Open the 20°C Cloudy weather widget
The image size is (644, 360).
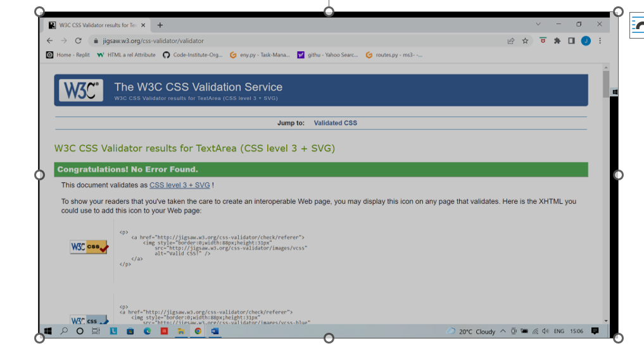coord(470,332)
